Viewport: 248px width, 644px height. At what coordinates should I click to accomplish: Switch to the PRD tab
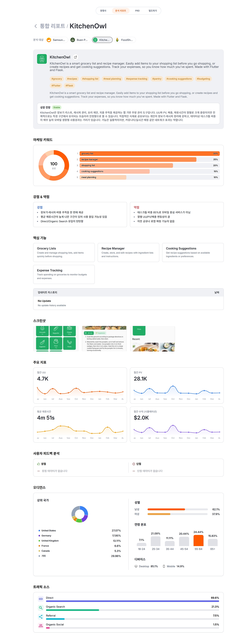[x=137, y=11]
